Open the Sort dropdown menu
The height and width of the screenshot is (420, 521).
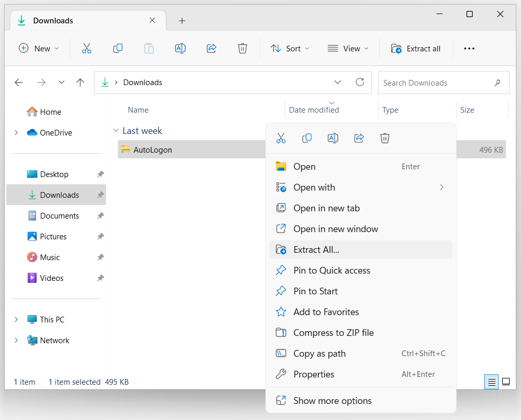290,48
